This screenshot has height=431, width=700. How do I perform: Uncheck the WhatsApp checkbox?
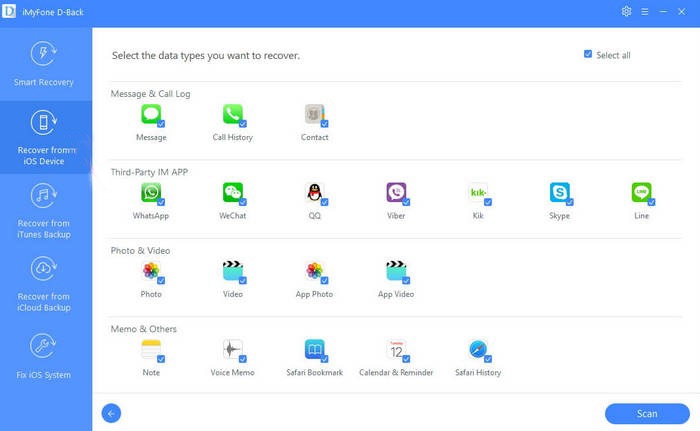coord(161,202)
